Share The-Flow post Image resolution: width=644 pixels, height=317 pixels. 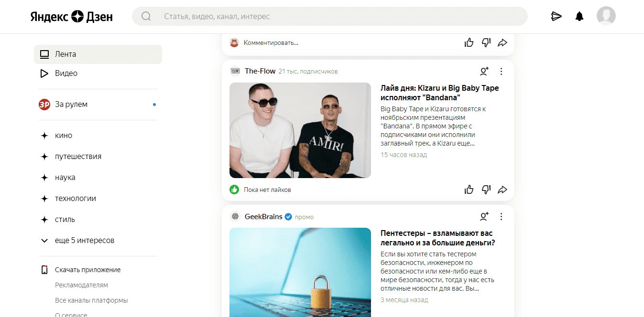[x=502, y=190]
